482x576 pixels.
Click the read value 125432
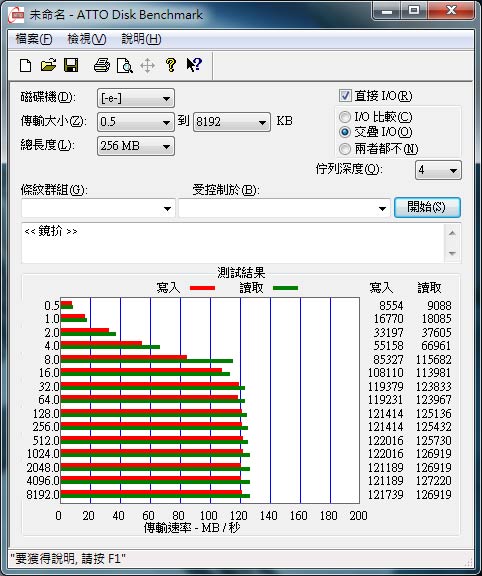[x=433, y=427]
